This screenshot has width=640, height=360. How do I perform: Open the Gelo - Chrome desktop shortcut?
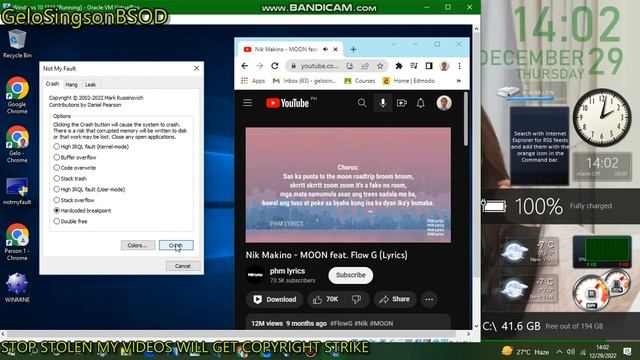(17, 144)
